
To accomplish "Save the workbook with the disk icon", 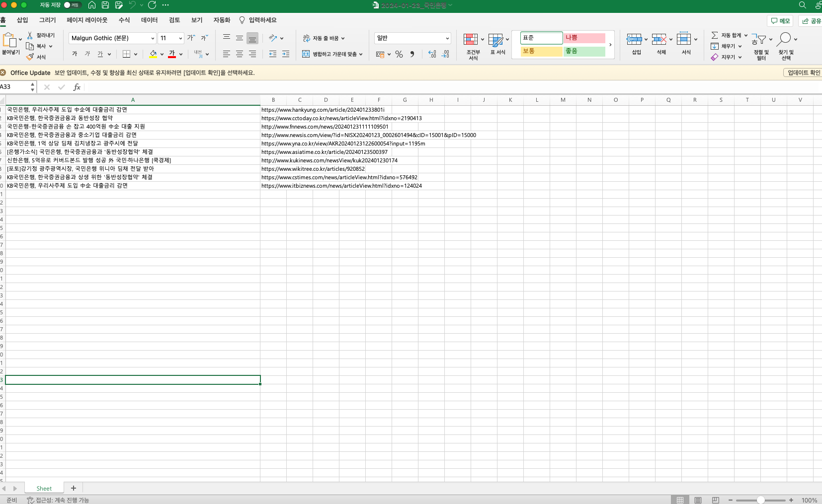I will click(x=105, y=5).
